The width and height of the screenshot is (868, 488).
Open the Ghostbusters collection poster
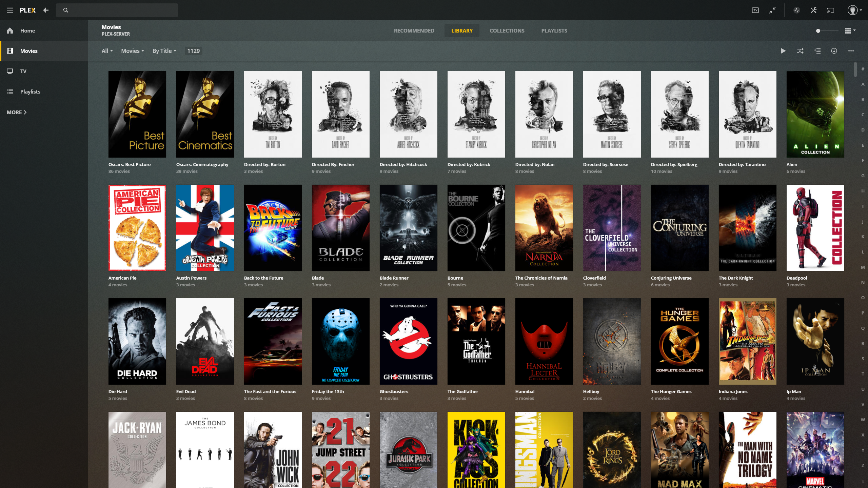click(409, 341)
